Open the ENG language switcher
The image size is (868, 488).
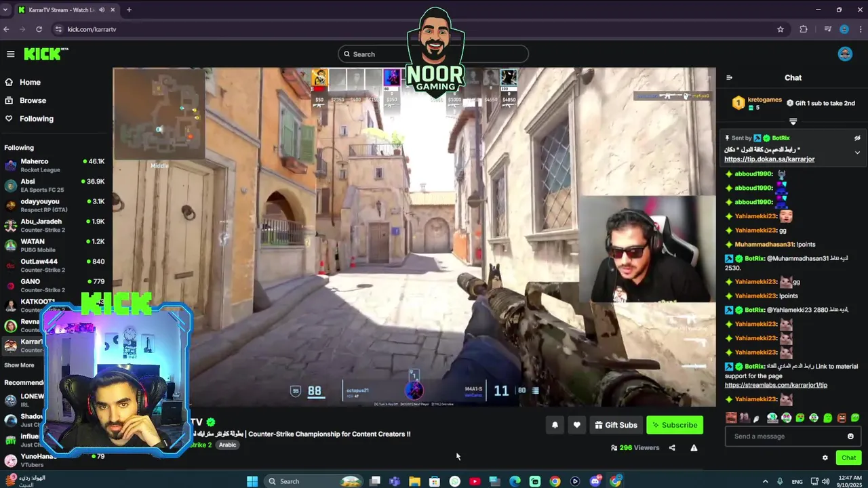pyautogui.click(x=797, y=481)
